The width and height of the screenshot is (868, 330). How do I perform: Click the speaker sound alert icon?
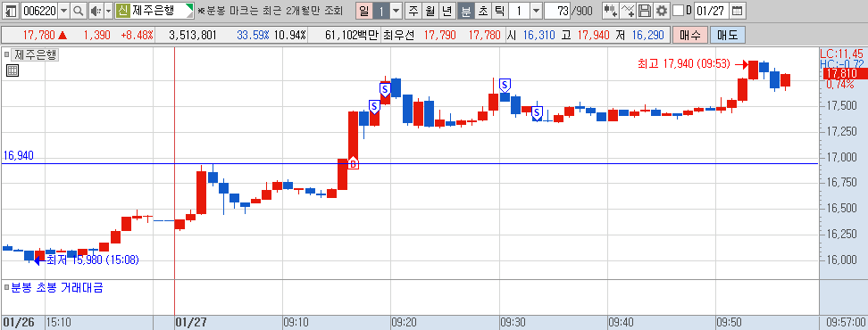[x=96, y=10]
